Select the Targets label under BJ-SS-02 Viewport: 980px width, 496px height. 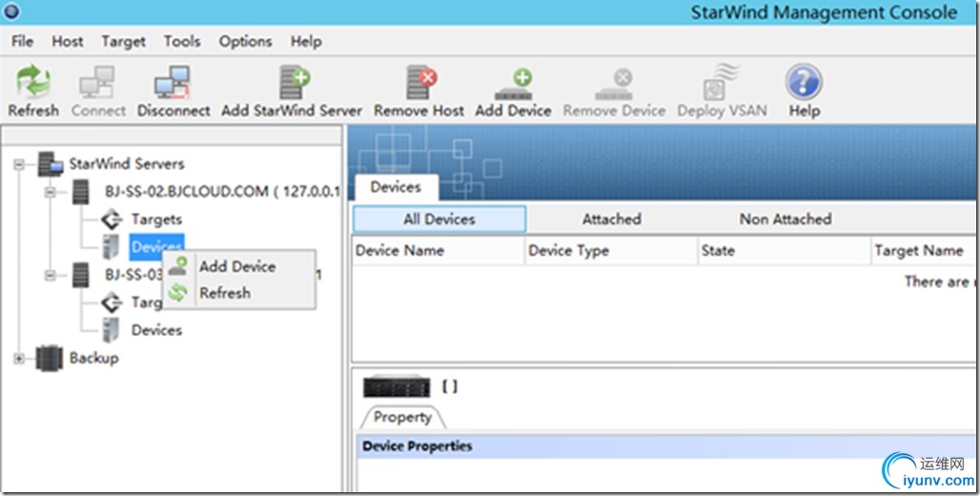coord(157,219)
